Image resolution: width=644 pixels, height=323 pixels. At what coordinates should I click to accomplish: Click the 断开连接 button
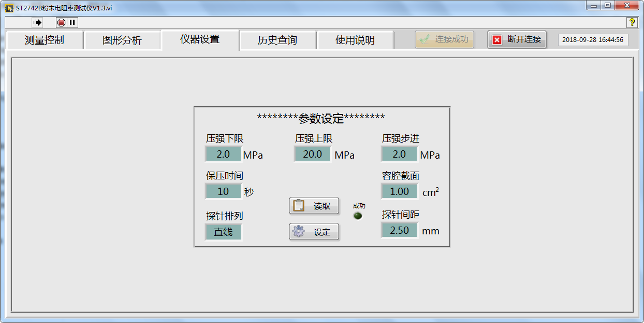[x=517, y=39]
